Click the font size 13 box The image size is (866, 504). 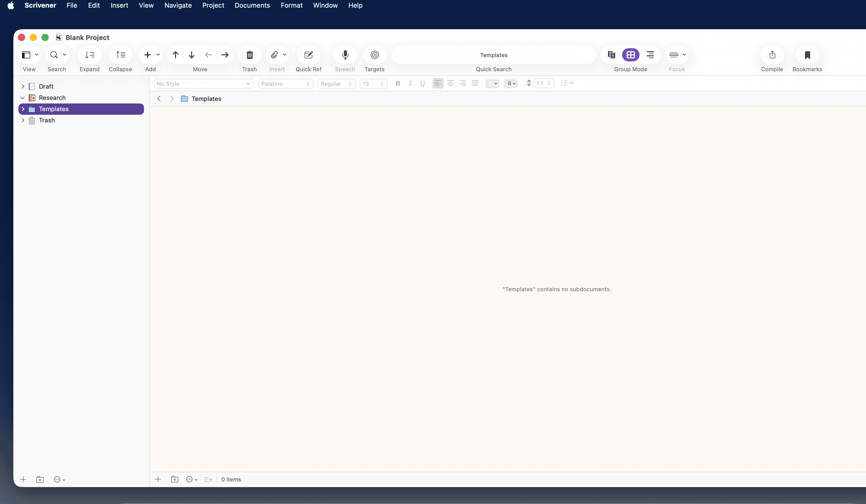[374, 83]
